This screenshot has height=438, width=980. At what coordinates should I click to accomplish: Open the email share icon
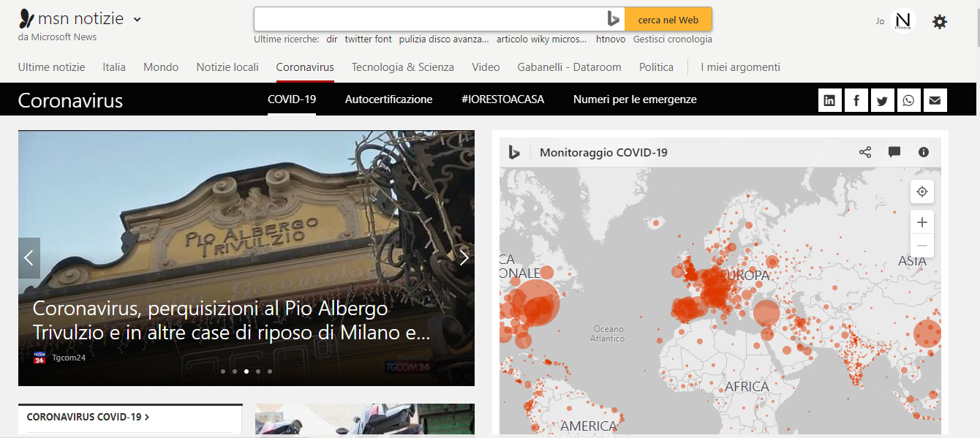(x=935, y=99)
